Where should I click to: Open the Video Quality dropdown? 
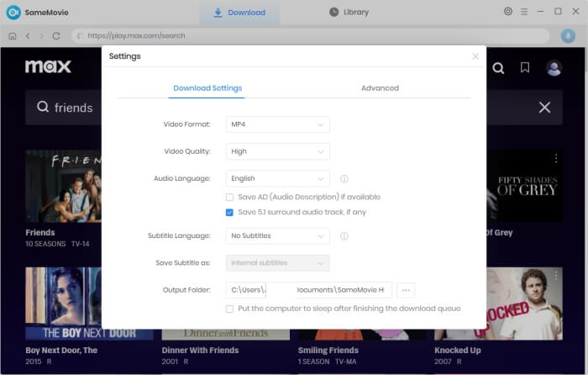pos(278,151)
